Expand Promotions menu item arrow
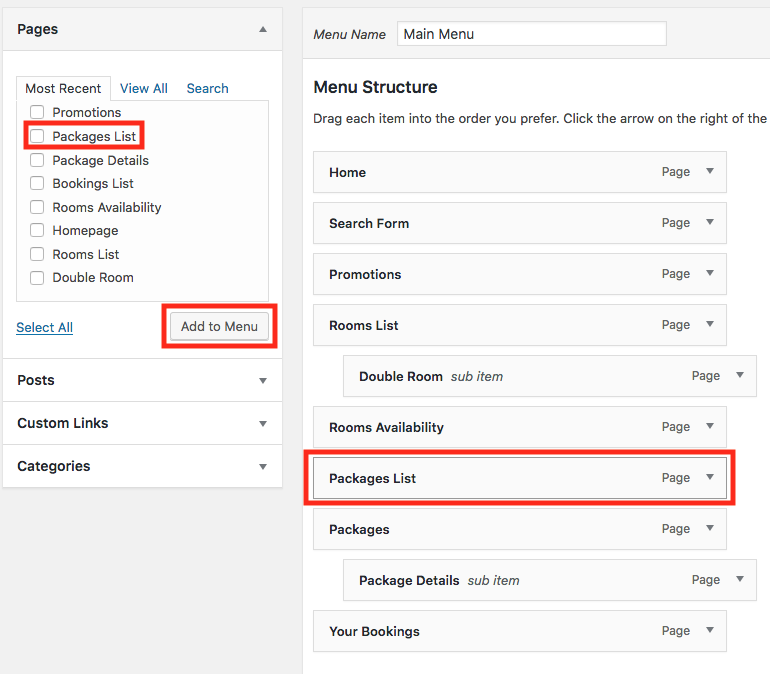 point(710,273)
